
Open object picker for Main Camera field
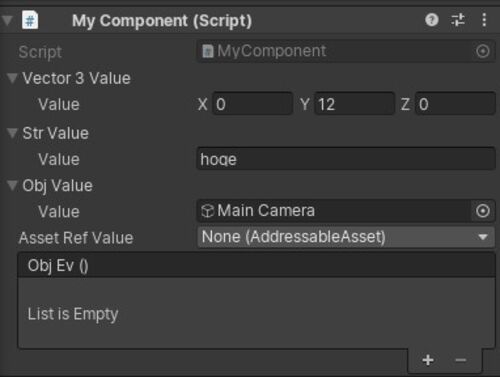pyautogui.click(x=483, y=211)
